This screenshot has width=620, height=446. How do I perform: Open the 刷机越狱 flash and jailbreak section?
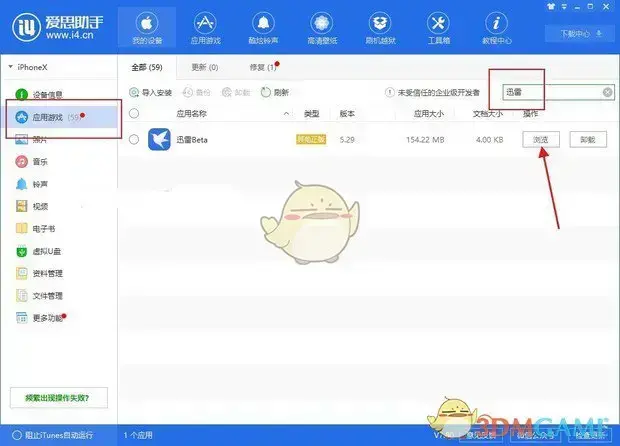pos(380,28)
